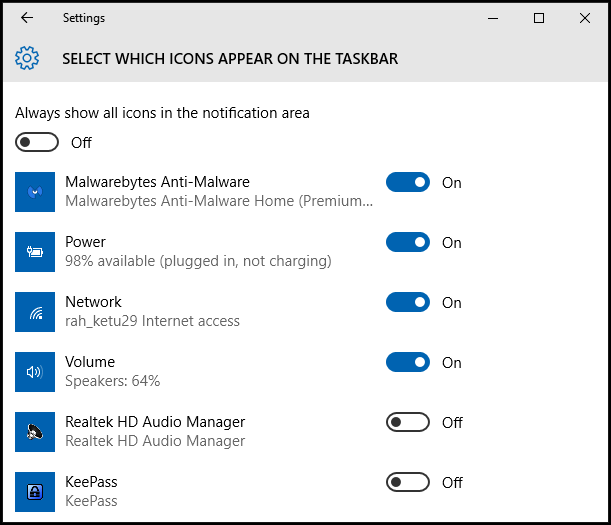
Task: Click the KeePass padlock icon
Action: click(35, 492)
